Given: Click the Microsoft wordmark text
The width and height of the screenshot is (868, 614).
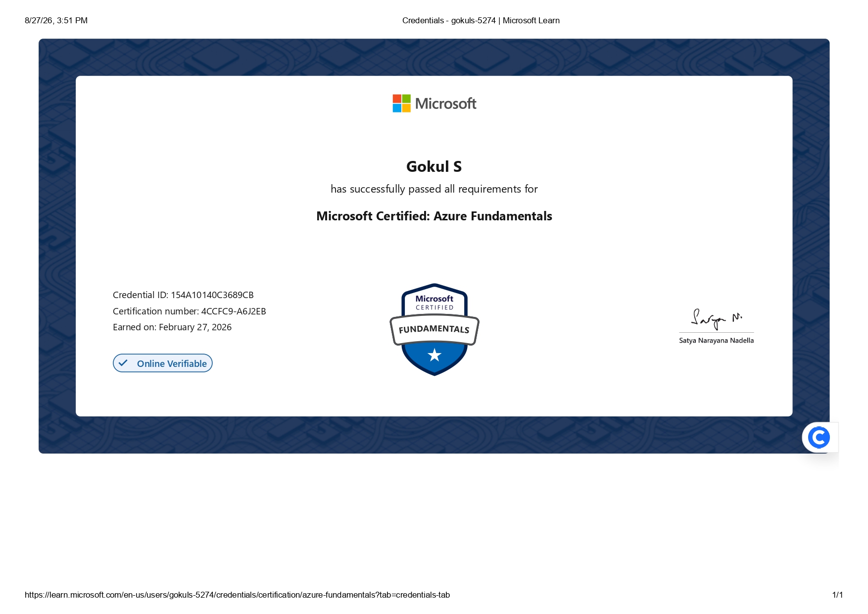Looking at the screenshot, I should (x=445, y=103).
